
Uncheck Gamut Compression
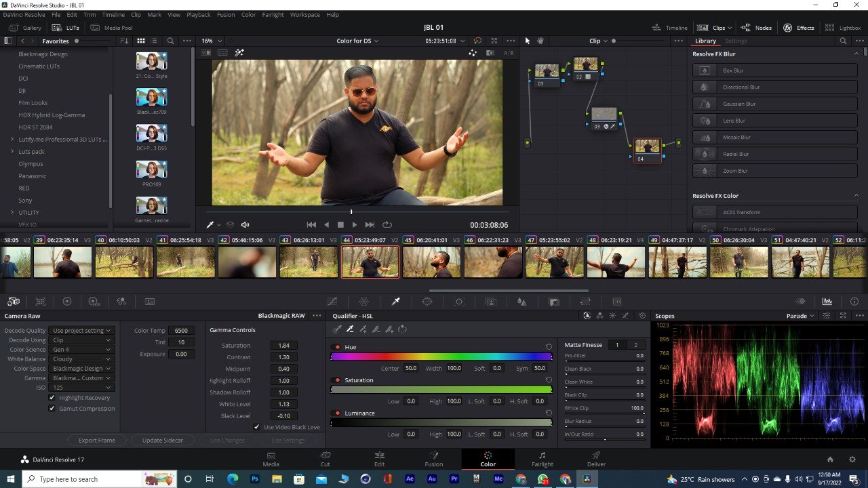[x=52, y=409]
